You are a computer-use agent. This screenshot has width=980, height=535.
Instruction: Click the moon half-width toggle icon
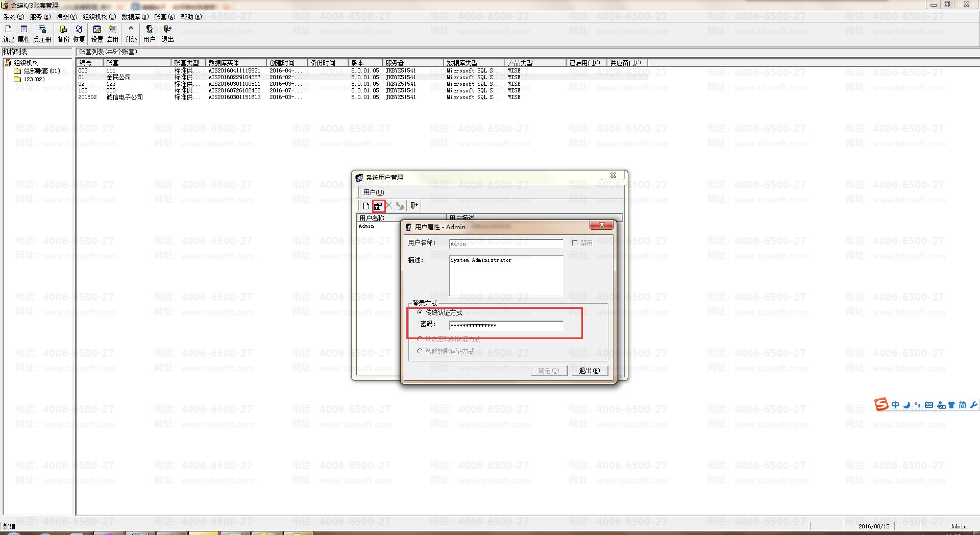point(906,405)
